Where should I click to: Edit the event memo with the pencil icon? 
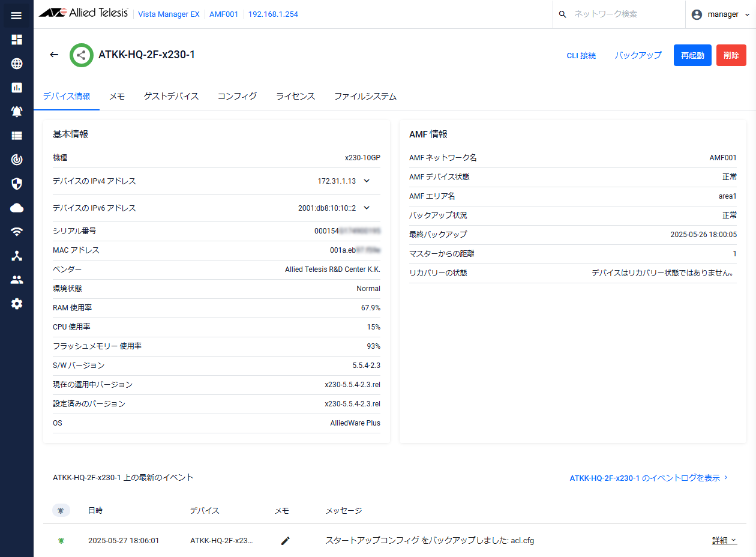(x=285, y=540)
